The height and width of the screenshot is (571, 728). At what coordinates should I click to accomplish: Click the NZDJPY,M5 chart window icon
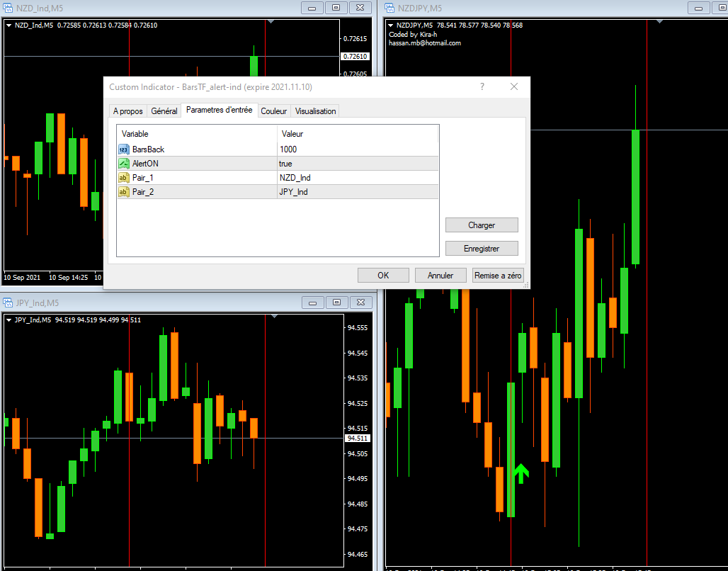click(390, 8)
